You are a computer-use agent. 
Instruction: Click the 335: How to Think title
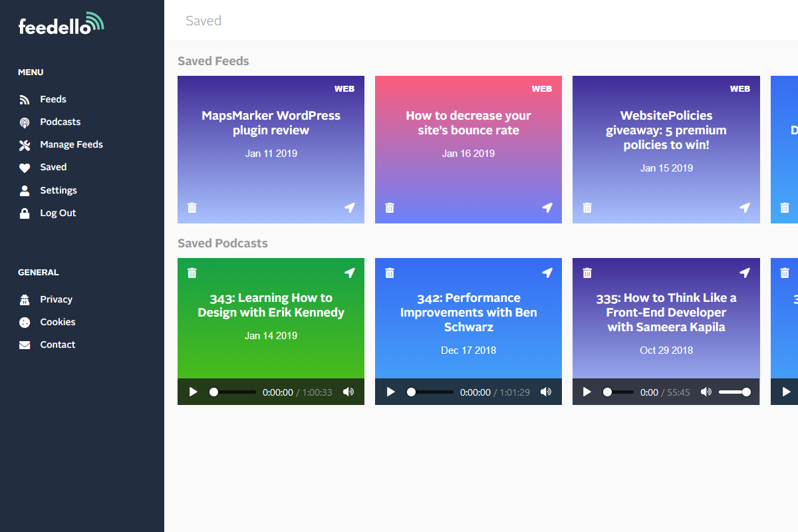(666, 313)
